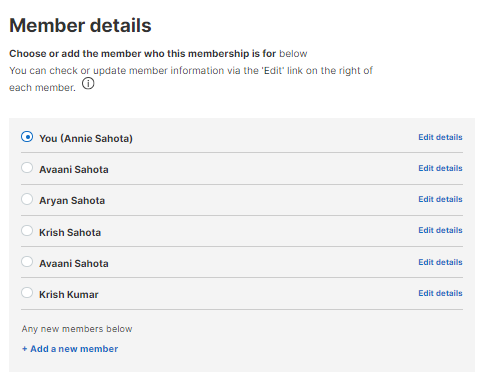The image size is (495, 381).
Task: Pick the Krish Kumar radio button
Action: click(x=27, y=293)
